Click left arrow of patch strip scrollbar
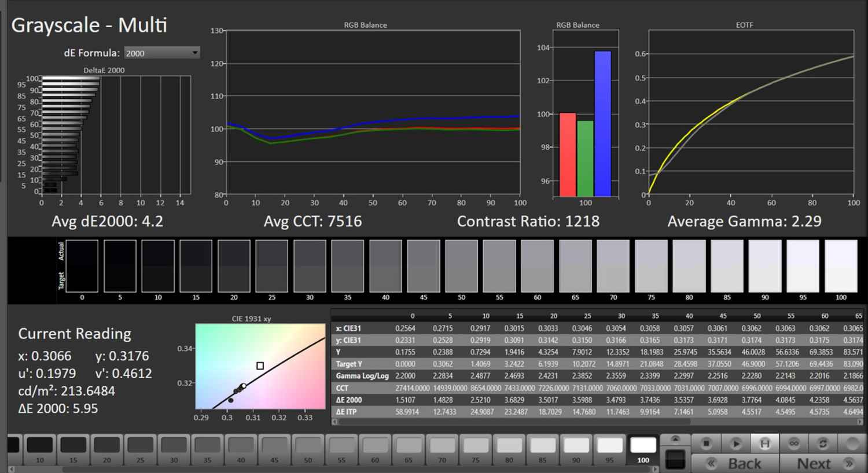This screenshot has width=868, height=473. (x=12, y=469)
